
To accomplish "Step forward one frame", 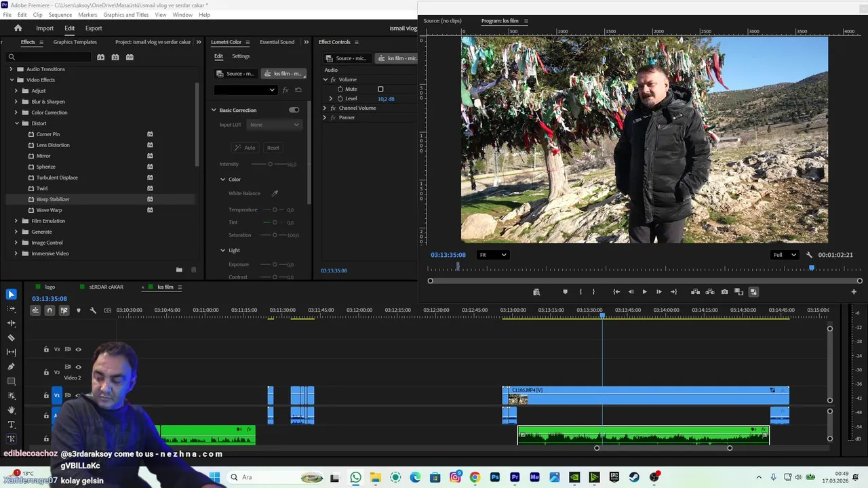I will (658, 292).
